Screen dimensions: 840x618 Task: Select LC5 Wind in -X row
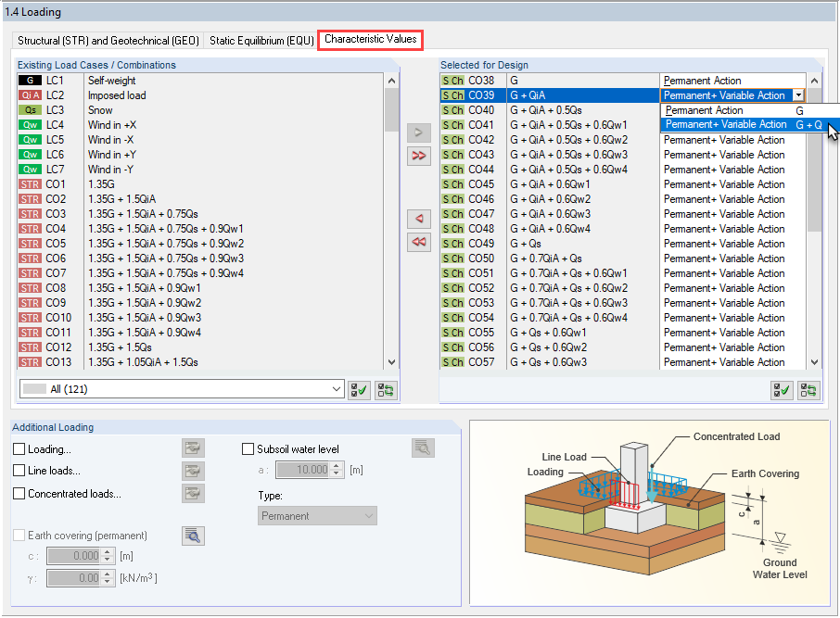(x=200, y=140)
